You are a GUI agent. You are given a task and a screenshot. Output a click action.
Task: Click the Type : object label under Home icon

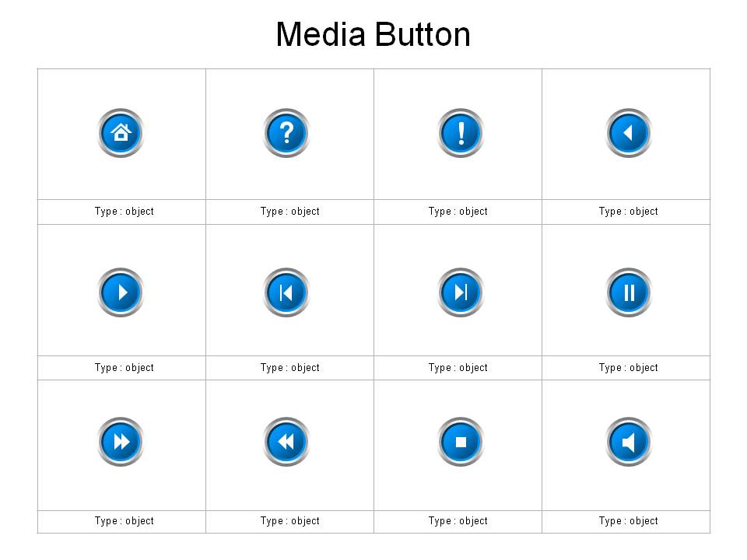tap(124, 212)
